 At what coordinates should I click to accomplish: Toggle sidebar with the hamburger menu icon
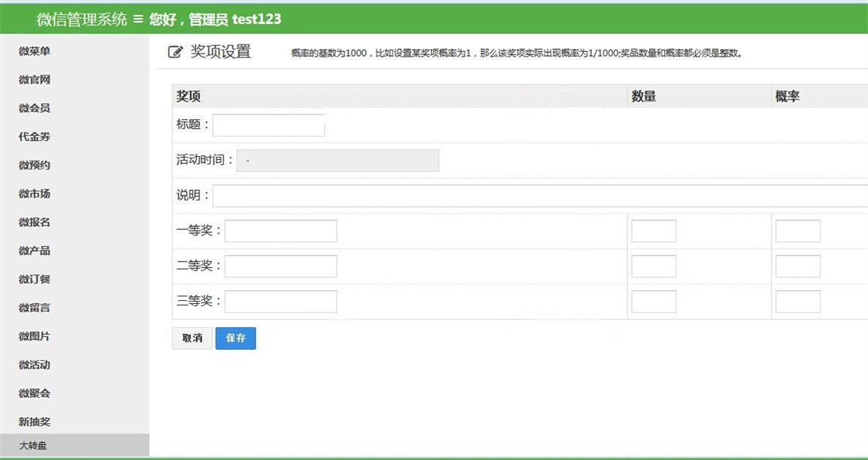(138, 20)
